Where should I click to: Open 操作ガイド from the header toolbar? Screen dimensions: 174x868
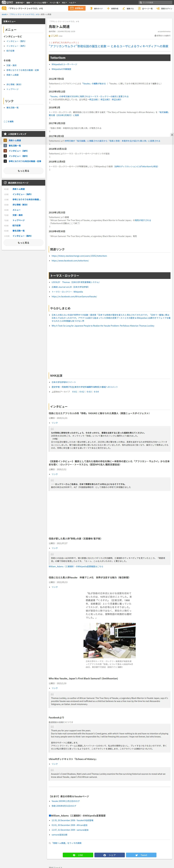(96, 8)
